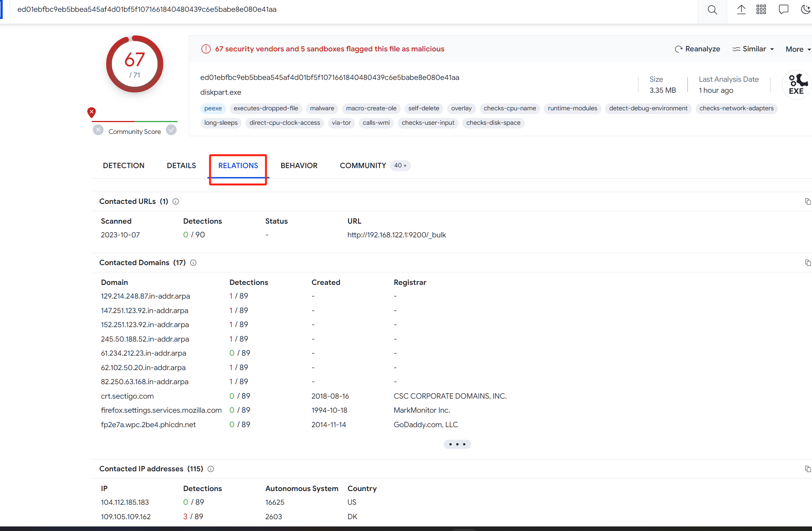Vote harmless with community score check icon
The height and width of the screenshot is (531, 812).
(x=172, y=130)
